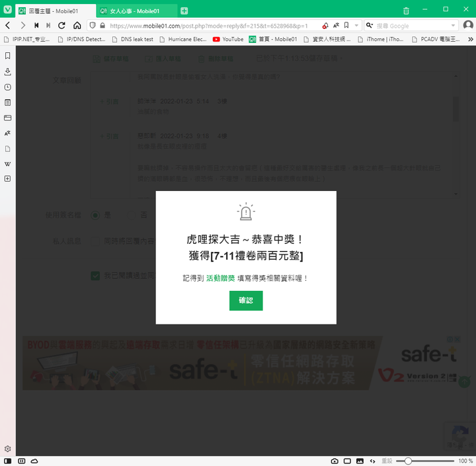476x466 pixels.
Task: Open the Translate side panel
Action: click(x=7, y=133)
